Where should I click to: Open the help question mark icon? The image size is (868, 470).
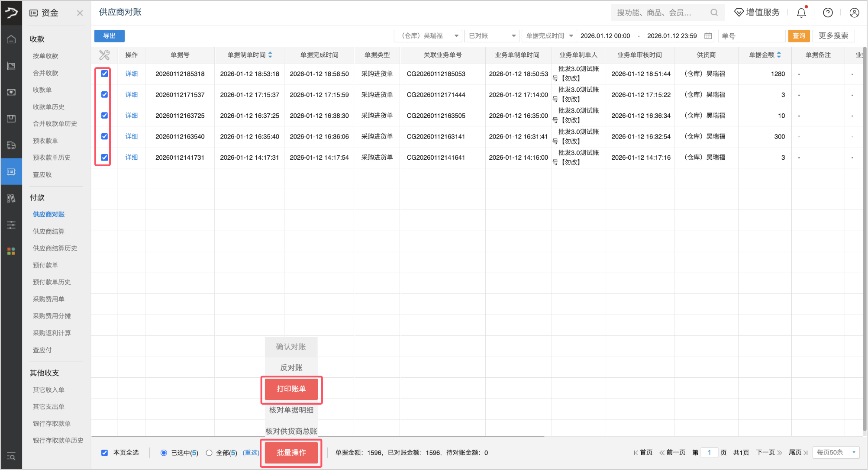pyautogui.click(x=828, y=13)
